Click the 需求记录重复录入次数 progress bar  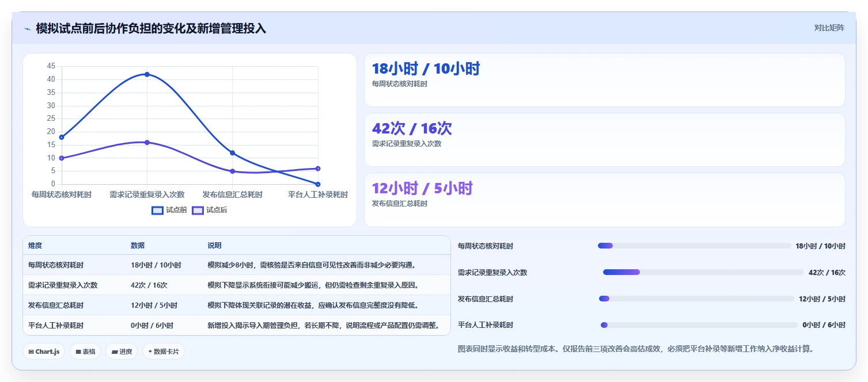[x=703, y=272]
